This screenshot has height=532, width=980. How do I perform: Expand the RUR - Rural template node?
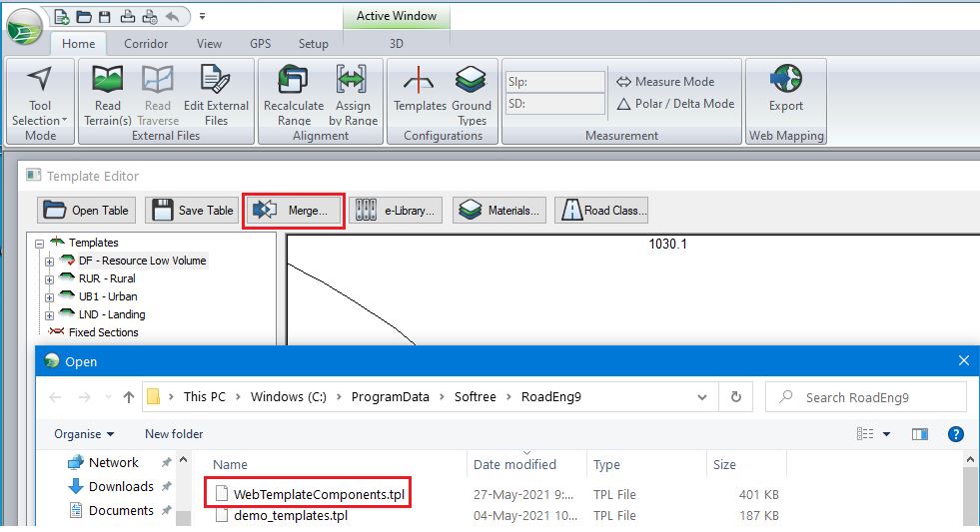coord(49,279)
